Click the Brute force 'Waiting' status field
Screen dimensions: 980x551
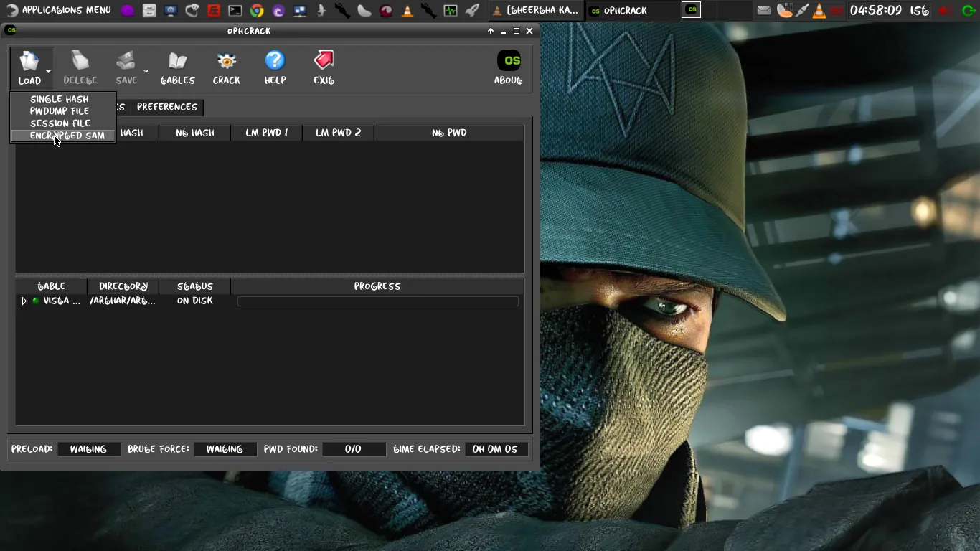tap(225, 449)
